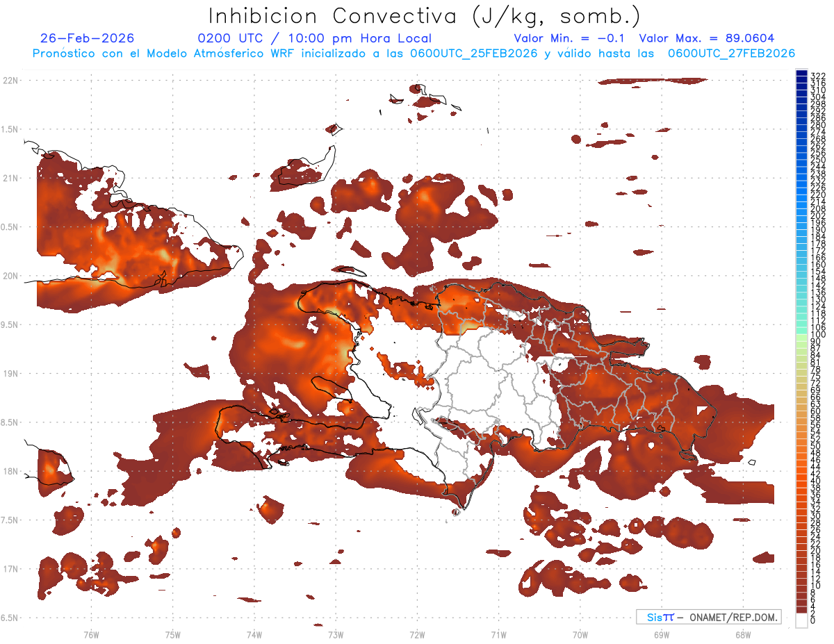The height and width of the screenshot is (644, 834).
Task: Click the darkest navy swatch atop the color bar
Action: [801, 72]
